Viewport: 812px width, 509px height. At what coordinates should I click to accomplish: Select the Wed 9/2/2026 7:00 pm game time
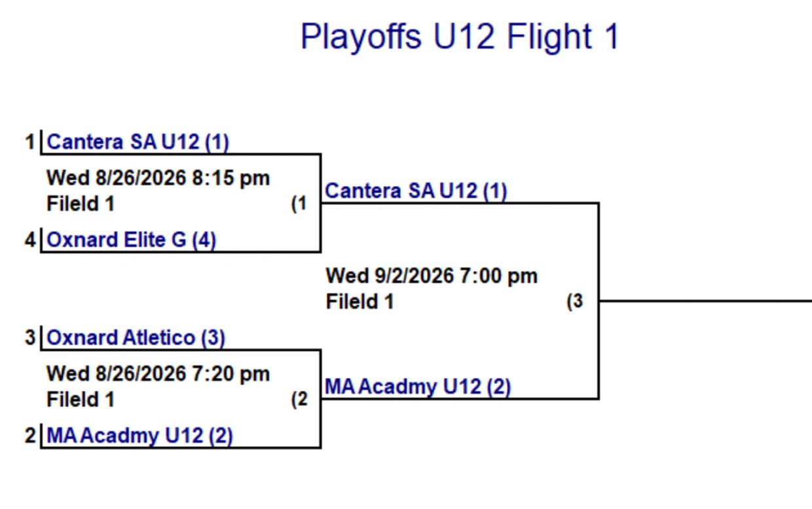[x=432, y=276]
